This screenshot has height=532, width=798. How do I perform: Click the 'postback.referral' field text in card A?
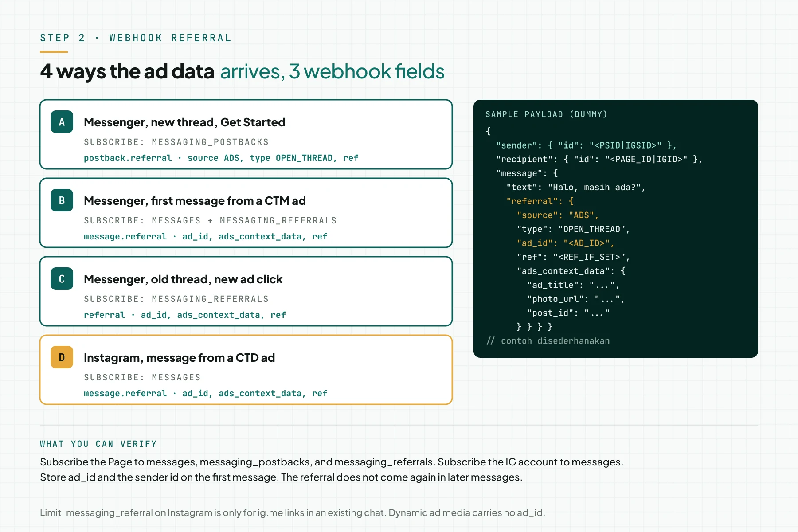click(x=128, y=158)
